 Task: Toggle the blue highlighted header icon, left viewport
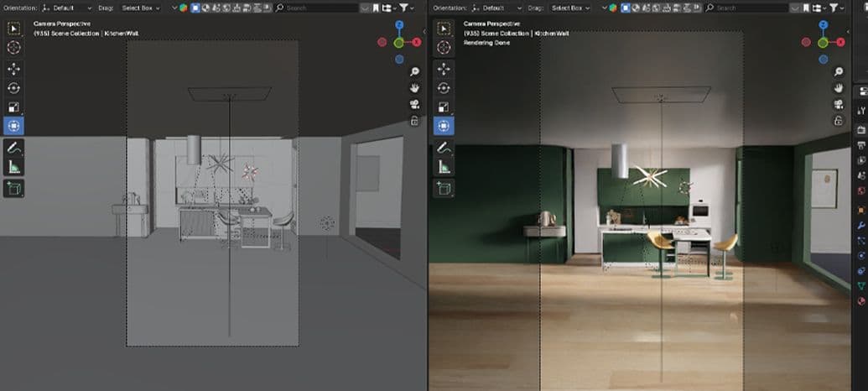click(195, 8)
